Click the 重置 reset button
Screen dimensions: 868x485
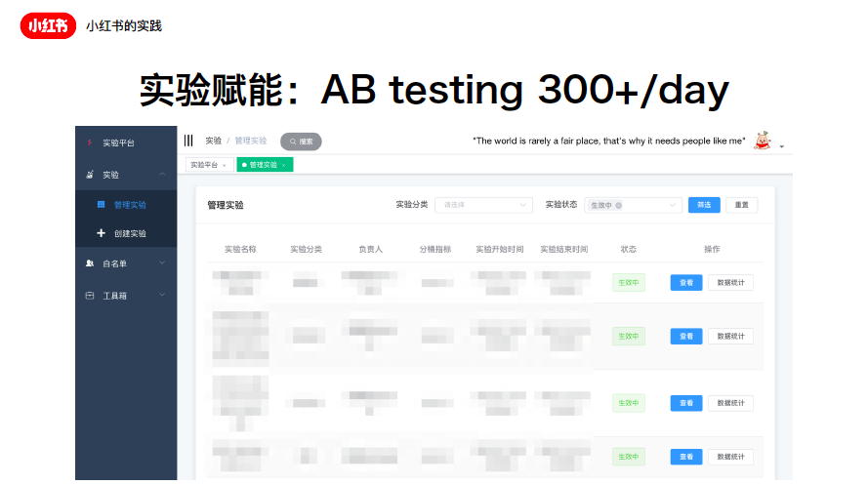click(742, 205)
